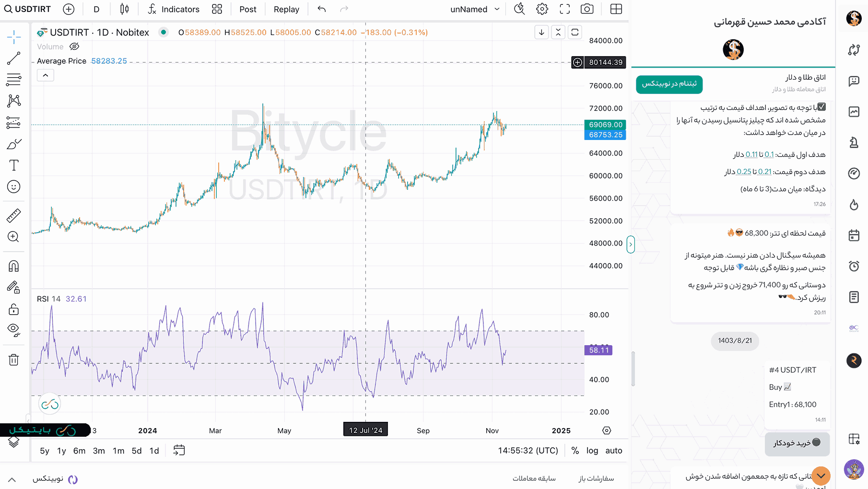Screen dimensions: 868x489
Task: Expand the bottom نوبیتکس panel chevron
Action: [12, 479]
